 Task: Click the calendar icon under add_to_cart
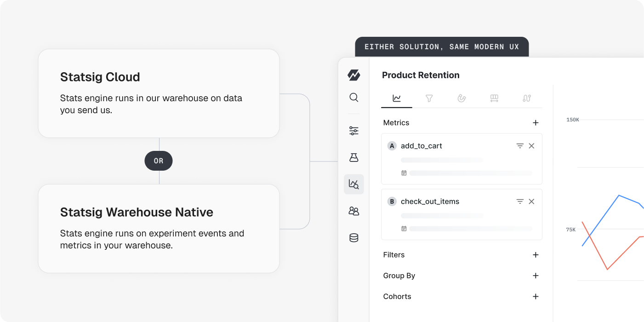[404, 173]
